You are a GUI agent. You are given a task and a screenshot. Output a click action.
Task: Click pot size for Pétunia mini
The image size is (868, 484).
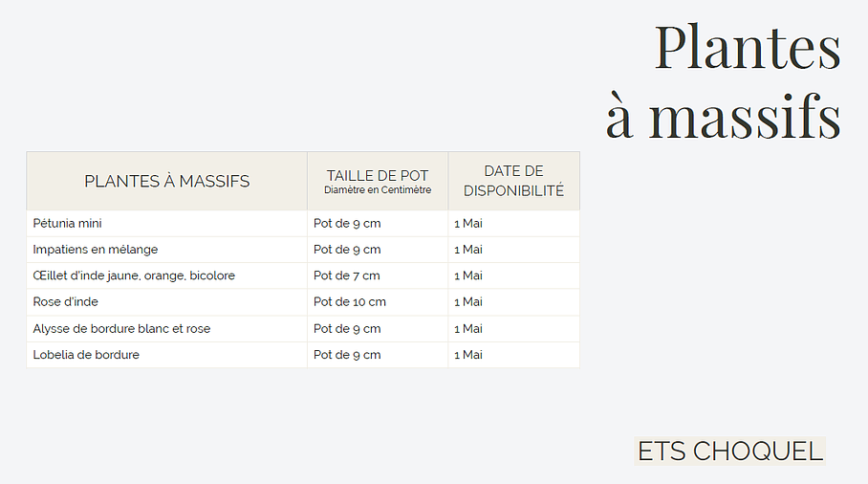pos(347,223)
